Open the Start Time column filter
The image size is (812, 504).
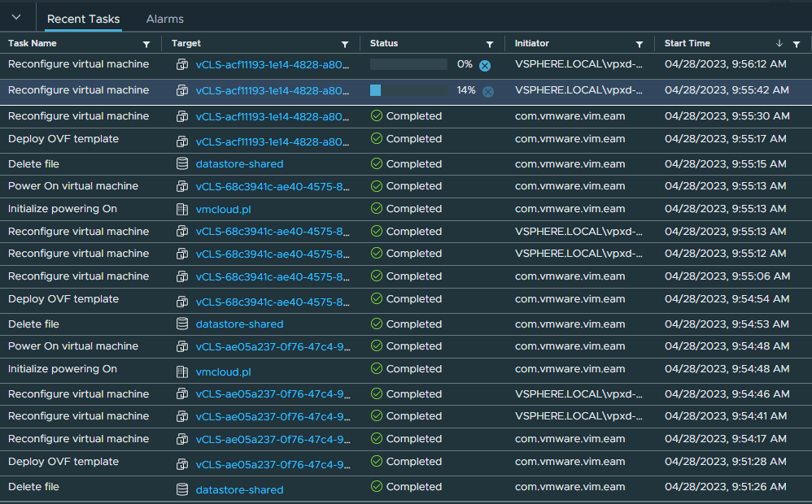[x=798, y=43]
